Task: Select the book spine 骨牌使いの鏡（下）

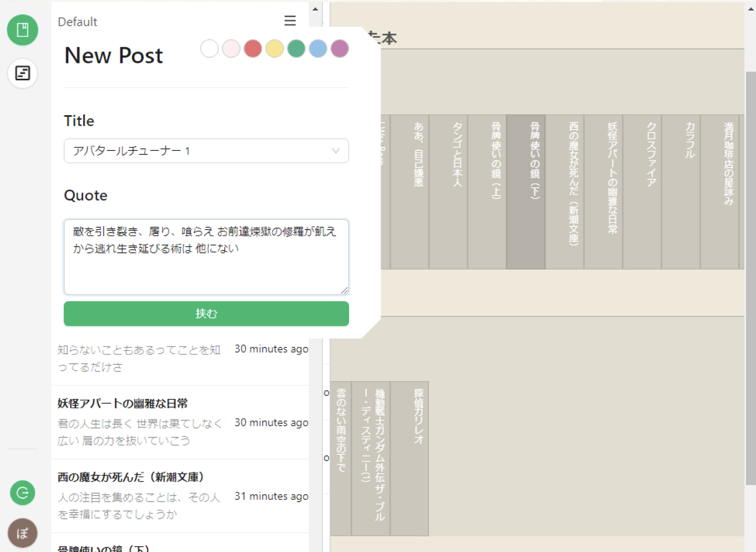Action: 526,192
